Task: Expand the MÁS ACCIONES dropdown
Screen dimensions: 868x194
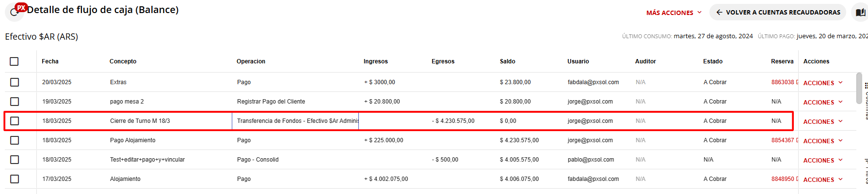Action: click(674, 13)
